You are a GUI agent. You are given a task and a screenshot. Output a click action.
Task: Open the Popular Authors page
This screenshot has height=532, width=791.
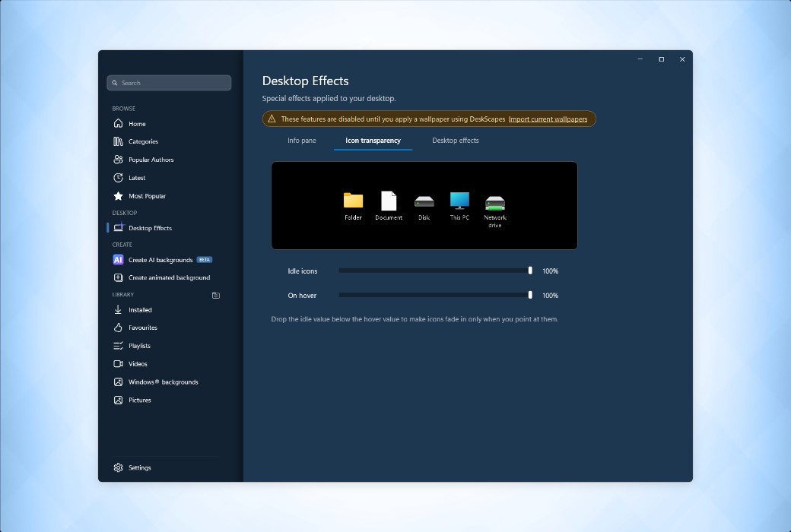[x=151, y=160]
